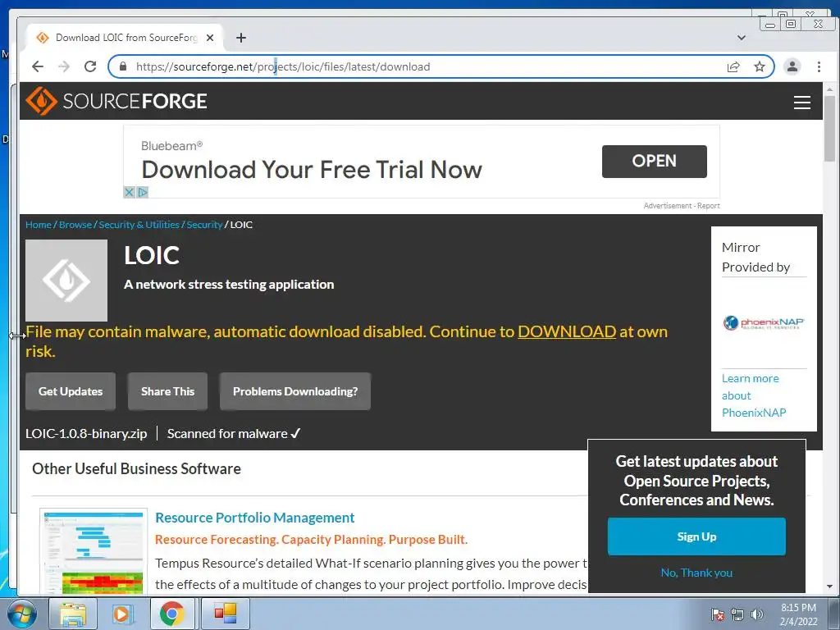
Task: Click the browser back arrow
Action: click(x=38, y=66)
